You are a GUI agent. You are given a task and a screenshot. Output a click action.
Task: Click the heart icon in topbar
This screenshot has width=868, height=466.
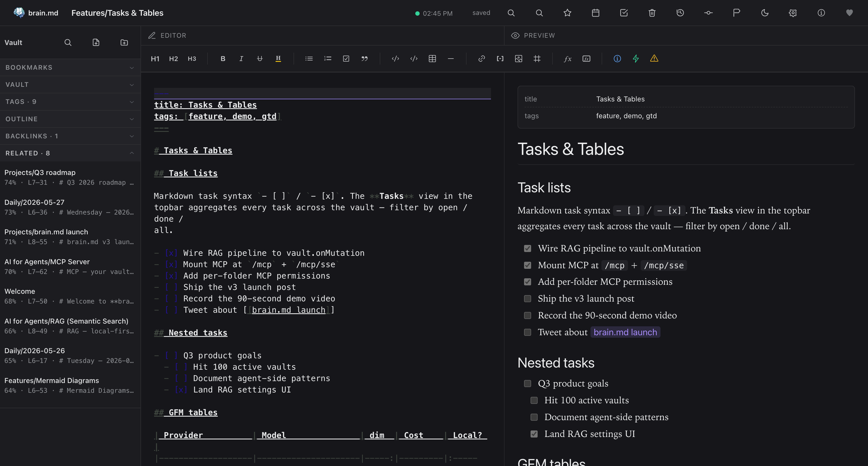click(x=850, y=13)
